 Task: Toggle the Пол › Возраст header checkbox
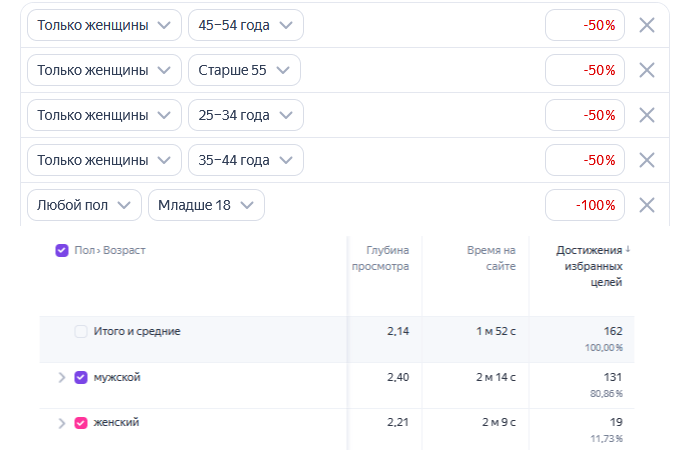coord(62,250)
